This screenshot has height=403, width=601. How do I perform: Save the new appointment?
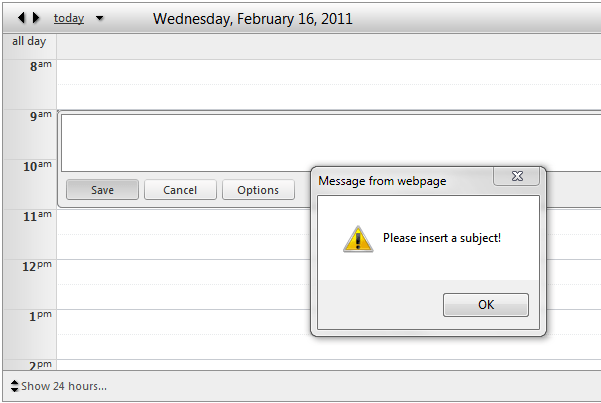pyautogui.click(x=102, y=190)
